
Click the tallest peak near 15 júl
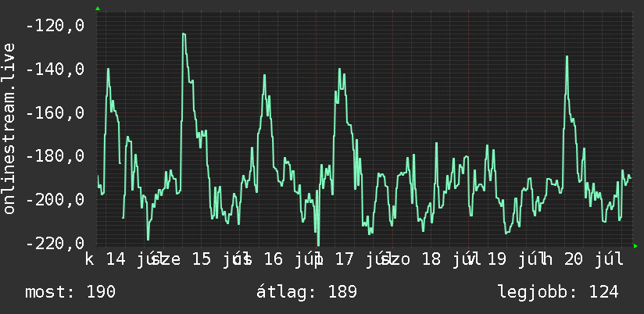(x=184, y=34)
